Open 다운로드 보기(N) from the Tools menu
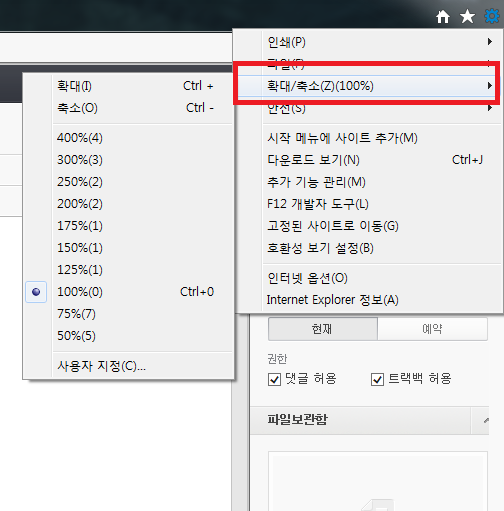This screenshot has height=511, width=504. click(x=367, y=160)
